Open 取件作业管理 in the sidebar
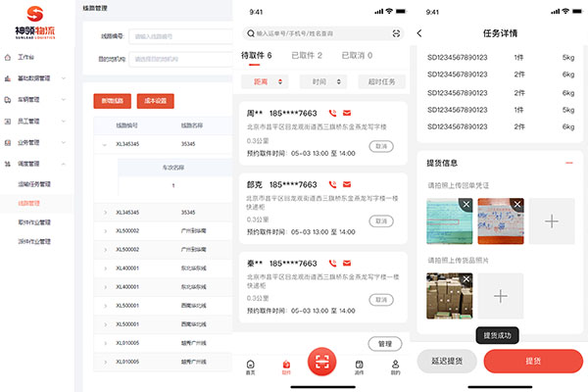The width and height of the screenshot is (588, 392). (x=34, y=222)
